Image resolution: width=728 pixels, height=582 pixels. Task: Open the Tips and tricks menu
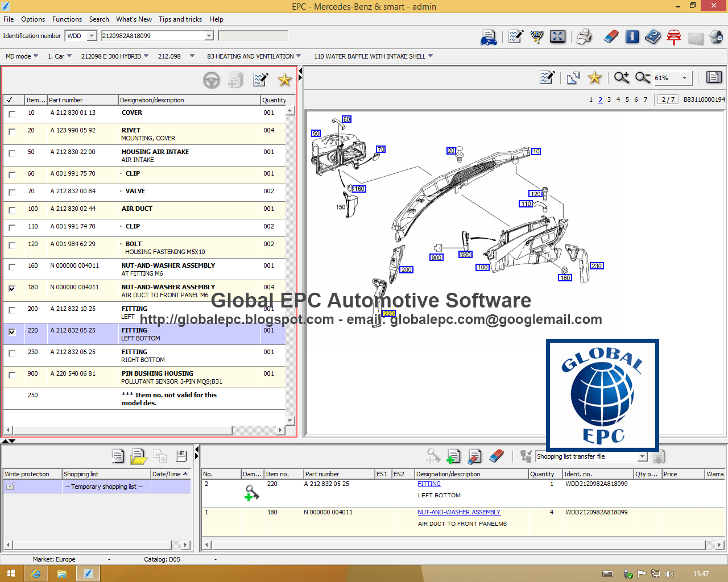(x=180, y=19)
